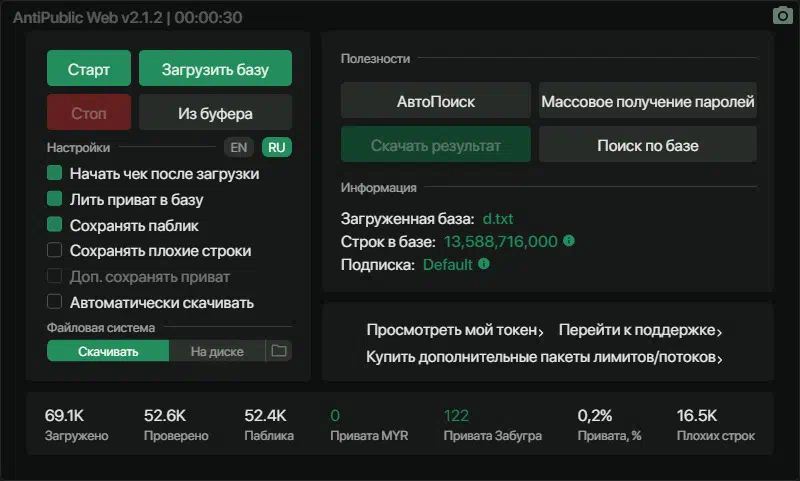Click the Информация section header

point(378,188)
